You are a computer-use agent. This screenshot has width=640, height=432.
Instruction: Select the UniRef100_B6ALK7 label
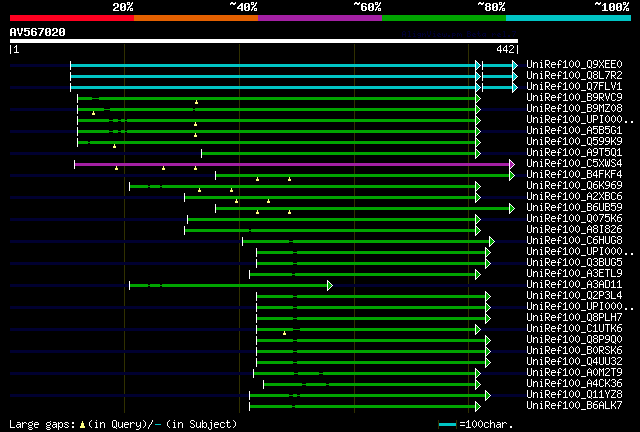[574, 406]
